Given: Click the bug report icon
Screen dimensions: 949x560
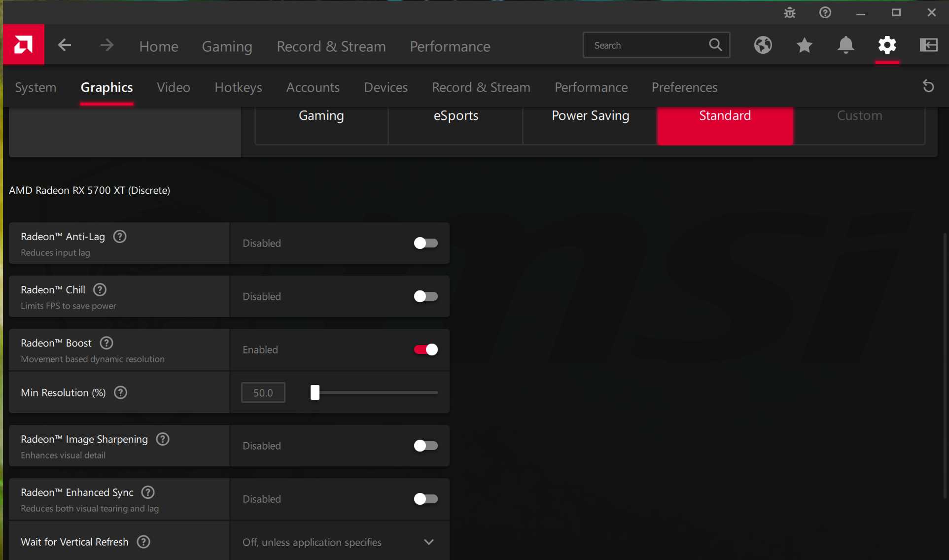Looking at the screenshot, I should coord(789,12).
